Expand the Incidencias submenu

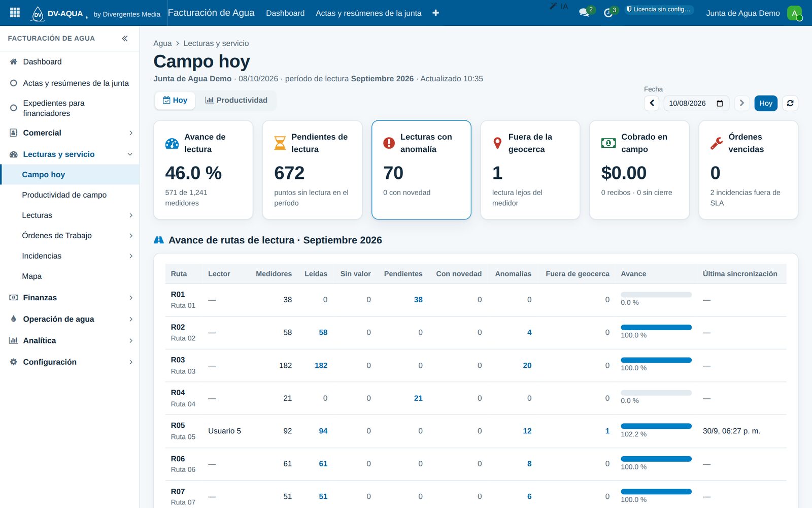point(70,256)
